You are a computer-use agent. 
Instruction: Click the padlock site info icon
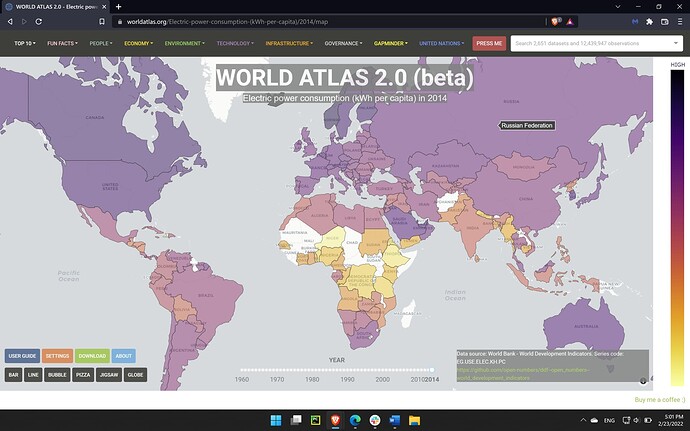(x=120, y=22)
